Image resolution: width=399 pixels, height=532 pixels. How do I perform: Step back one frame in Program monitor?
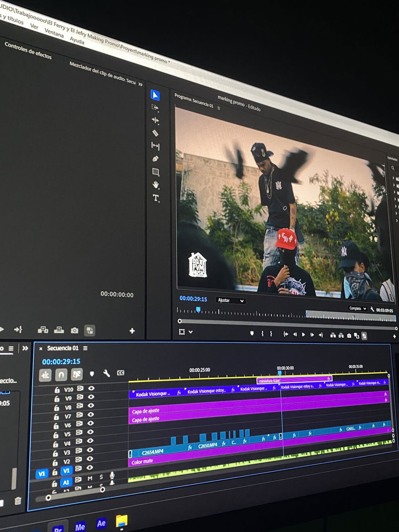coord(295,334)
